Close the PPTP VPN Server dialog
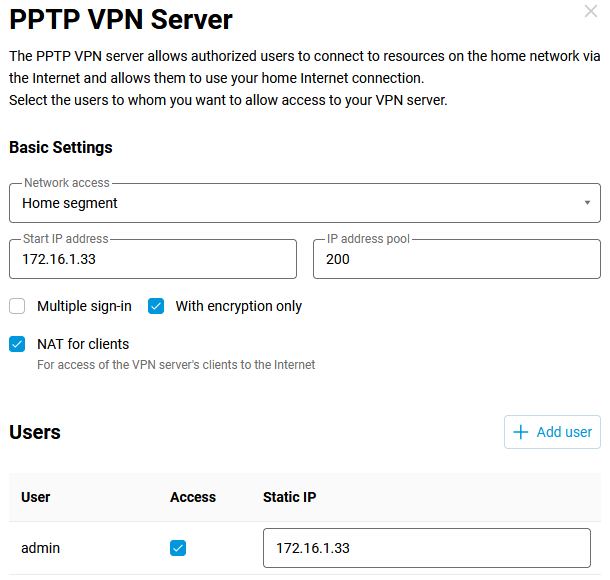The width and height of the screenshot is (610, 580). pyautogui.click(x=590, y=12)
